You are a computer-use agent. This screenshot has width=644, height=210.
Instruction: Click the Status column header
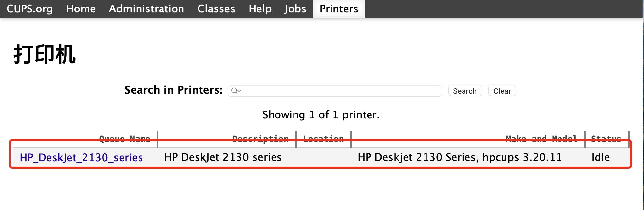click(x=606, y=139)
